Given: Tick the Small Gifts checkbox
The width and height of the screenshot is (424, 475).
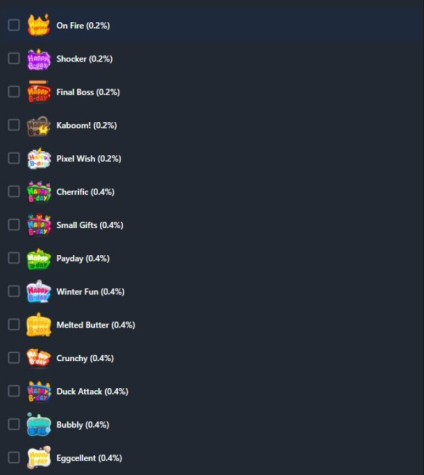Looking at the screenshot, I should (x=14, y=225).
